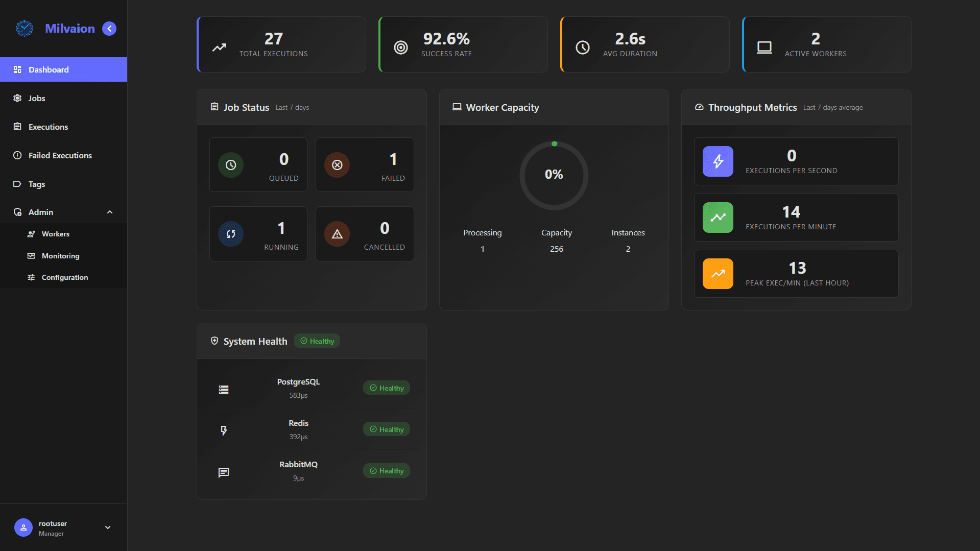Image resolution: width=980 pixels, height=551 pixels.
Task: Collapse the Admin section chevron
Action: coord(109,212)
